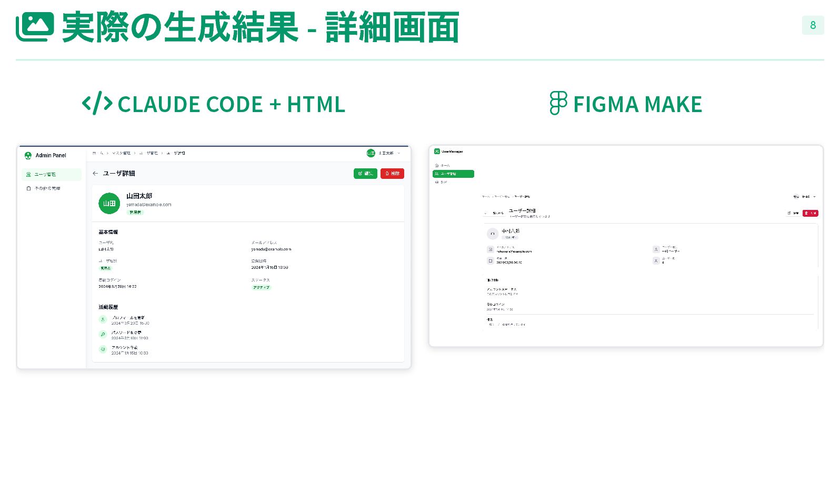
Task: Click the code brackets icon beside CLAUDE CODE
Action: [97, 103]
